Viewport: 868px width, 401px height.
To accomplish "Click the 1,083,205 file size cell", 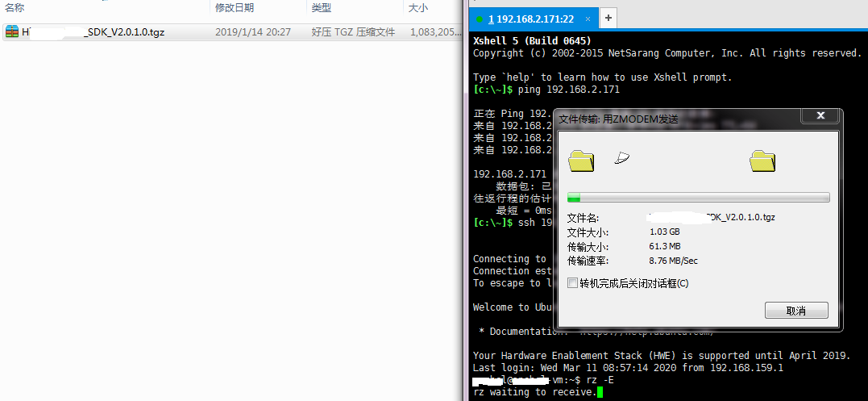I will click(436, 32).
